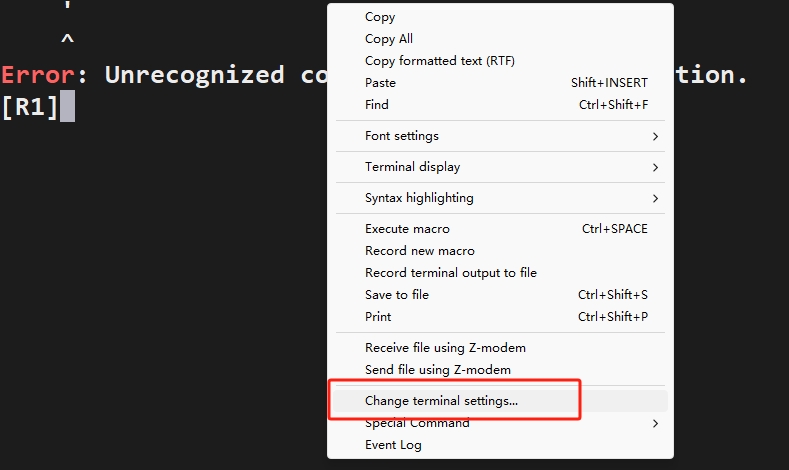Click Copy formatted text (RTF)
Image resolution: width=789 pixels, height=470 pixels.
425,61
